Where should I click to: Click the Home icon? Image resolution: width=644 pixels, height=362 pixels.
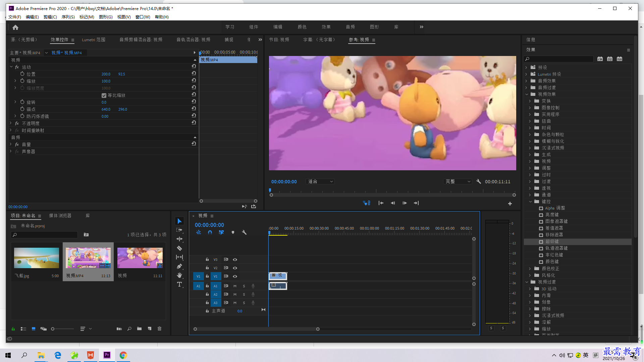click(15, 27)
